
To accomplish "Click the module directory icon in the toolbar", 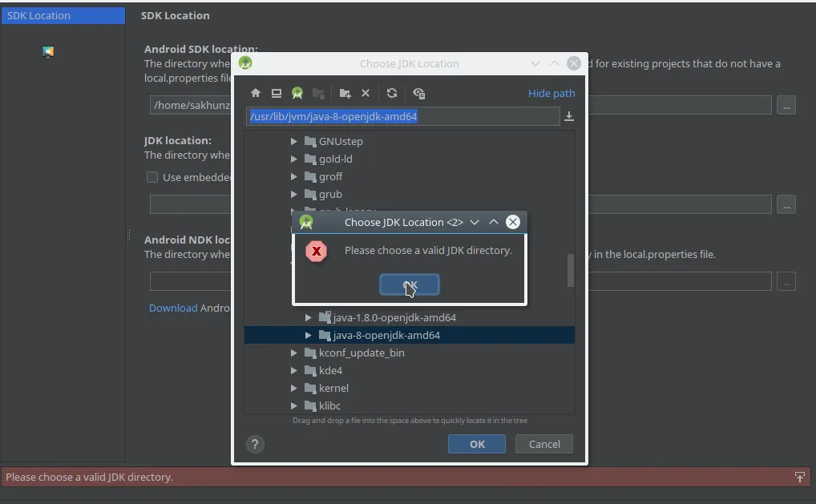I will point(318,93).
